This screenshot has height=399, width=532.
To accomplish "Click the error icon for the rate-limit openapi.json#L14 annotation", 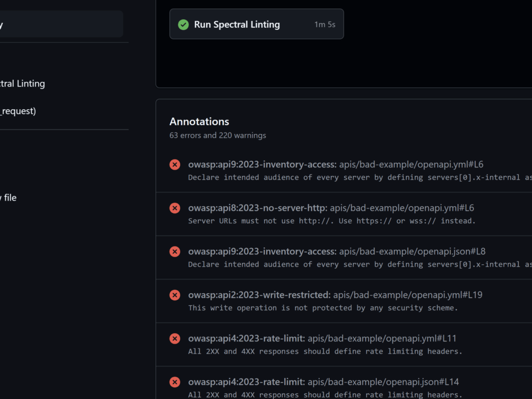I will tap(175, 382).
